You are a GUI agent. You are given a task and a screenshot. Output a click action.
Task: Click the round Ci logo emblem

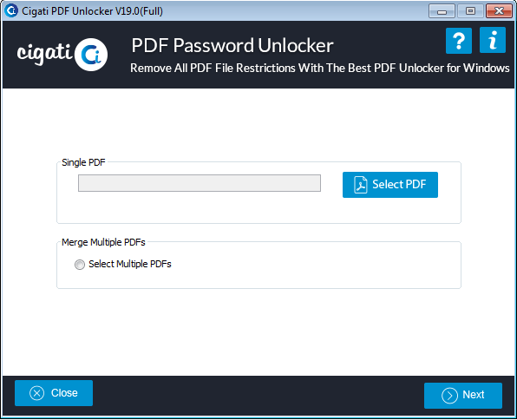coord(91,55)
